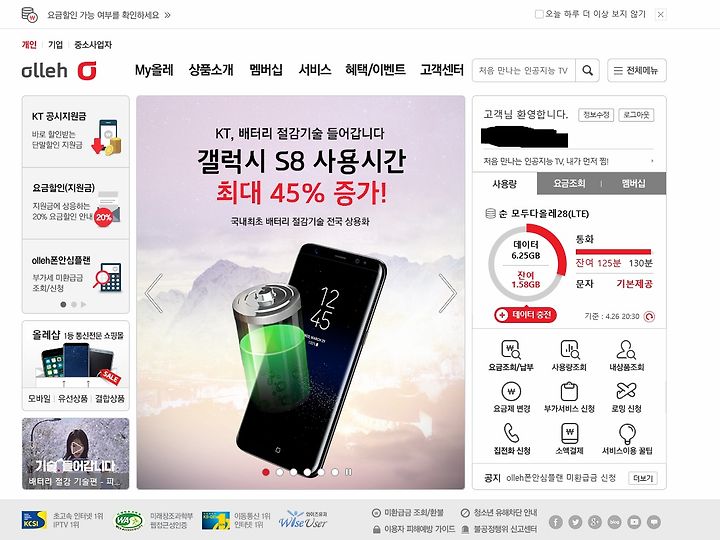Refresh usage data with reload icon
The height and width of the screenshot is (540, 720).
pos(649,316)
